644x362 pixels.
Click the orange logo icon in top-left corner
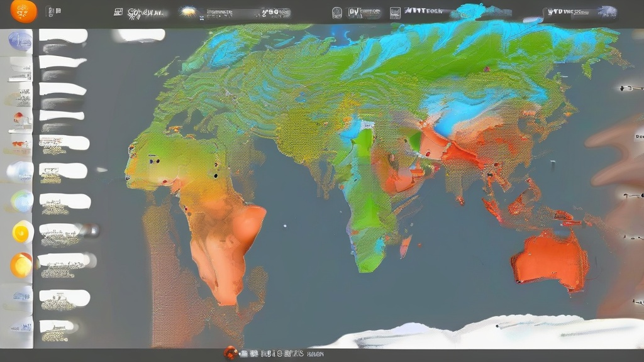click(23, 11)
